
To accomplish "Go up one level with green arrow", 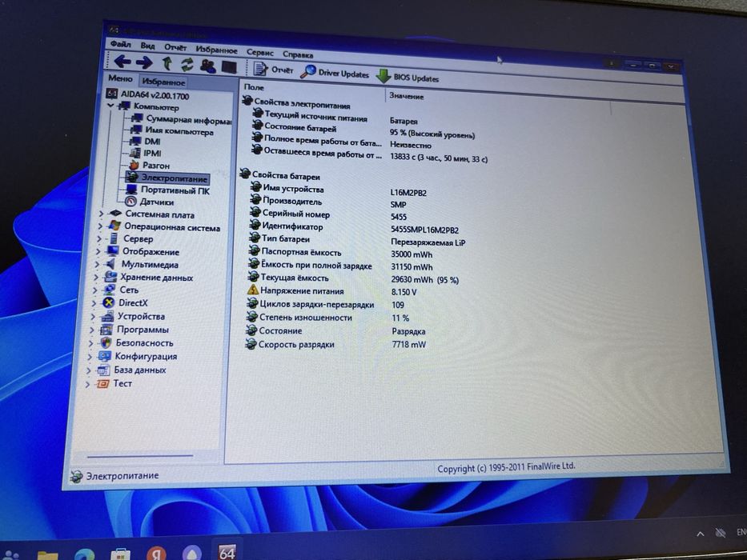I will click(167, 63).
